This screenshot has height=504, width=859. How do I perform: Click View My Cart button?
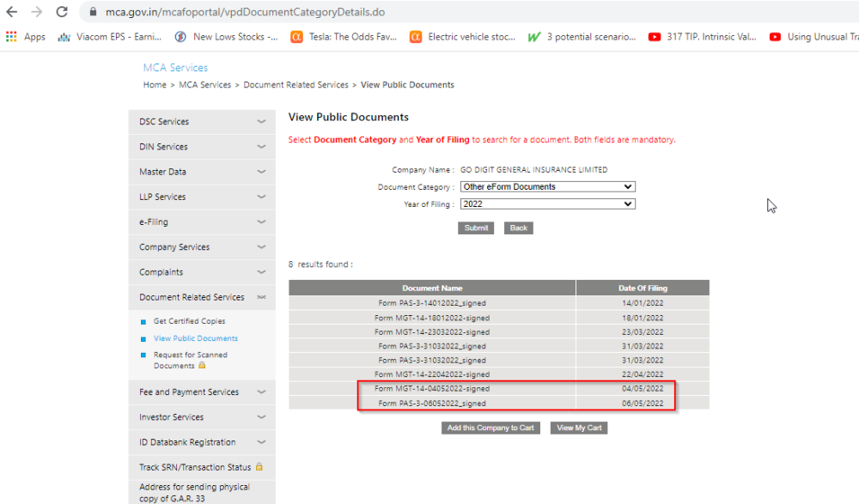coord(579,428)
